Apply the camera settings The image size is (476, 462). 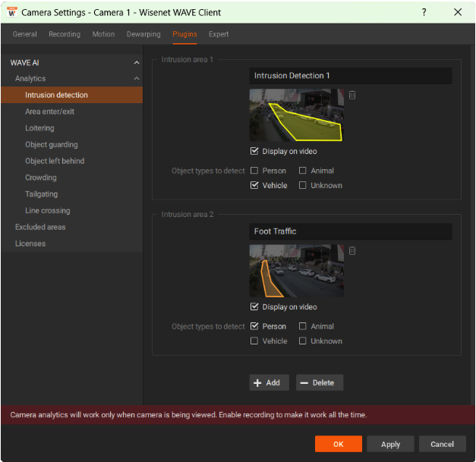(x=390, y=444)
